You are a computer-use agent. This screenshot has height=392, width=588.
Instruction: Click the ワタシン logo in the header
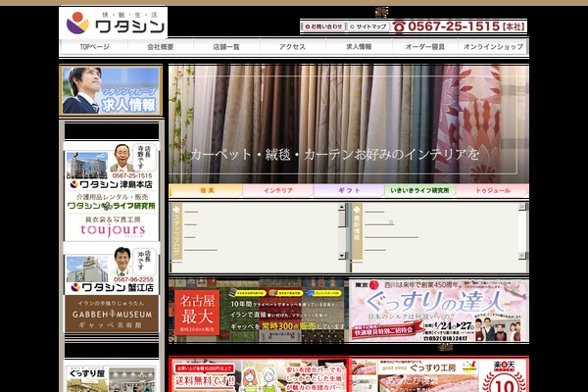click(x=113, y=23)
